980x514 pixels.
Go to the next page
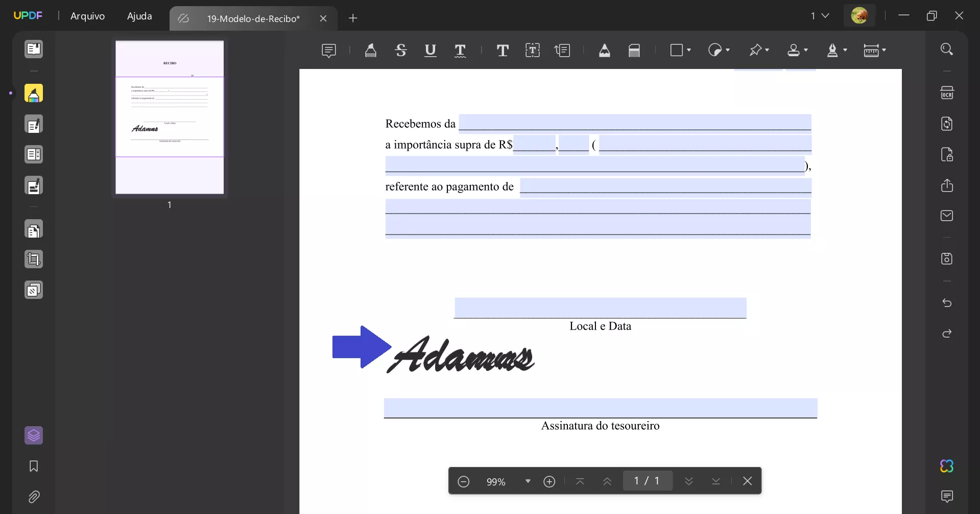pyautogui.click(x=689, y=481)
